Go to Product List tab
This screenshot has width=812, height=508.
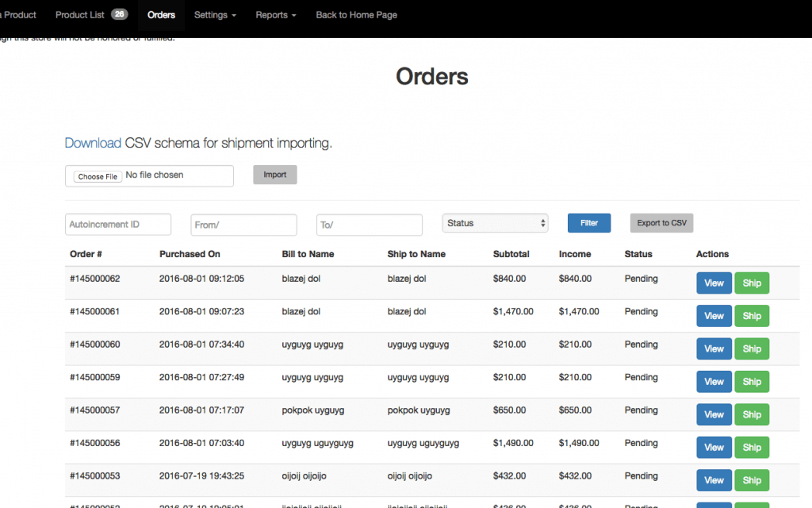click(90, 15)
